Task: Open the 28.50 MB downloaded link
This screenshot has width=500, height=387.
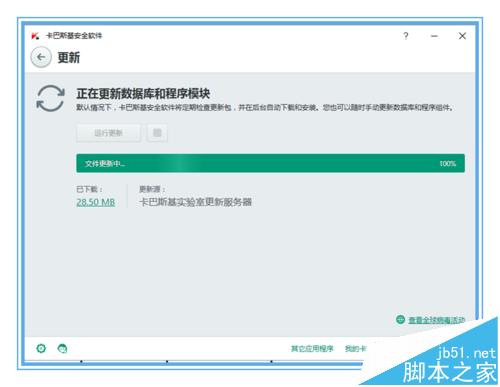Action: click(x=96, y=202)
